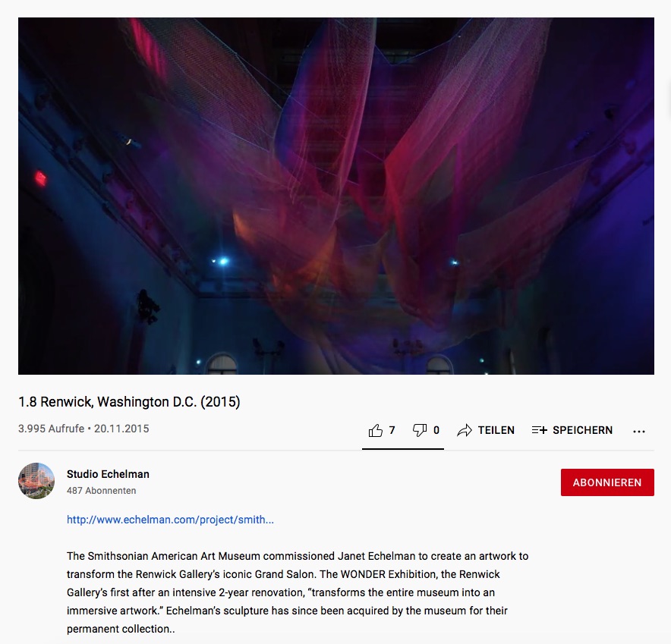Click the video title 1.8 Renwick

[129, 402]
